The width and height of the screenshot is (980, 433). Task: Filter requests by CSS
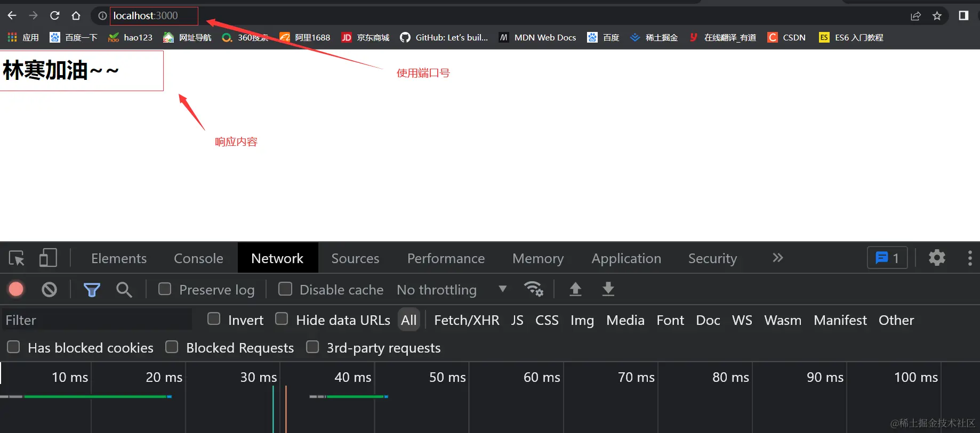tap(547, 320)
